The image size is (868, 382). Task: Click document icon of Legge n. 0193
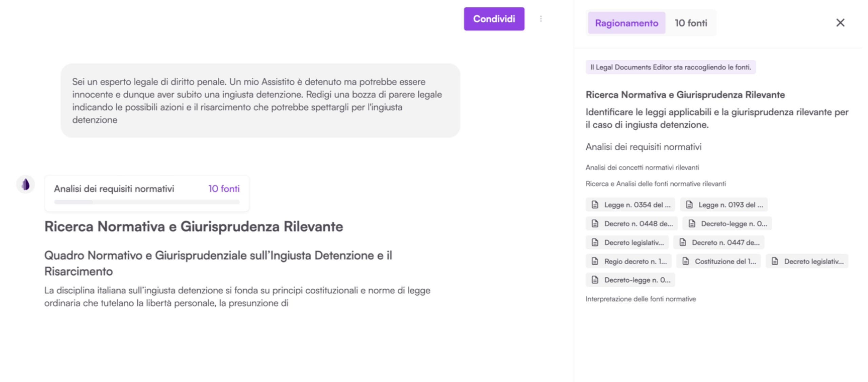689,205
